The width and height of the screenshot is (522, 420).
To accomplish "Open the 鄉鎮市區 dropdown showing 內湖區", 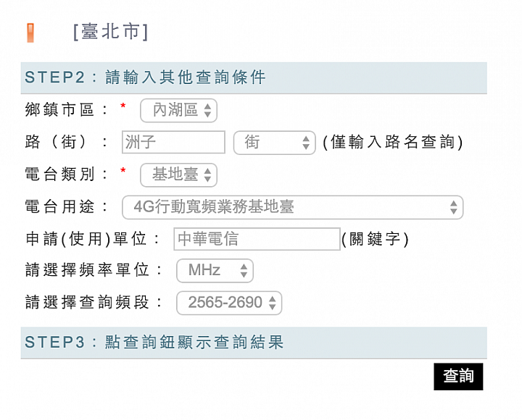I will [x=179, y=110].
